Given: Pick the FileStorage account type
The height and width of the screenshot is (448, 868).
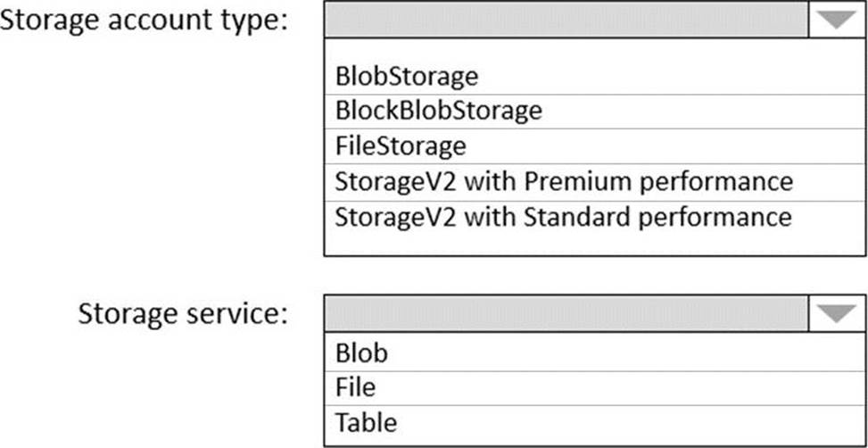Looking at the screenshot, I should (x=401, y=145).
